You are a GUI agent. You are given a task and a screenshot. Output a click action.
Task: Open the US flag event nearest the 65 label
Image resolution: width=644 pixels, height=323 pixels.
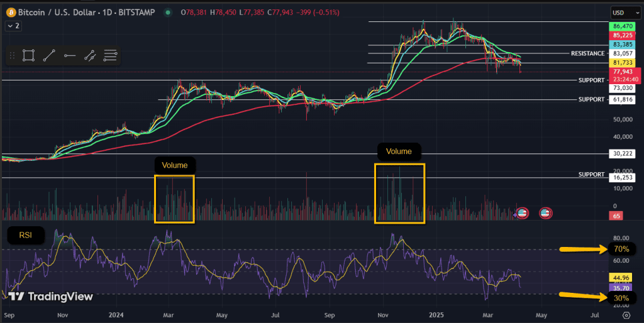coord(545,213)
